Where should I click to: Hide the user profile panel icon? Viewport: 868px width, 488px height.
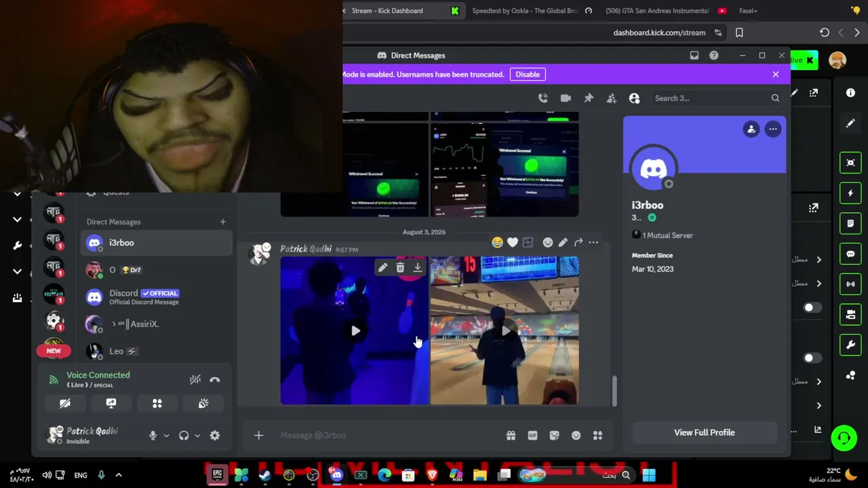pyautogui.click(x=635, y=98)
